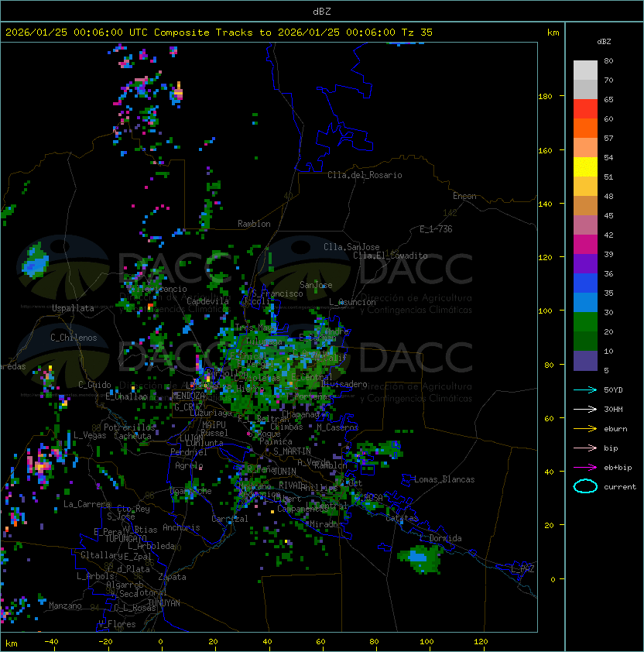Click the Clla.SanJose label
644x652 pixels.
pyautogui.click(x=351, y=247)
